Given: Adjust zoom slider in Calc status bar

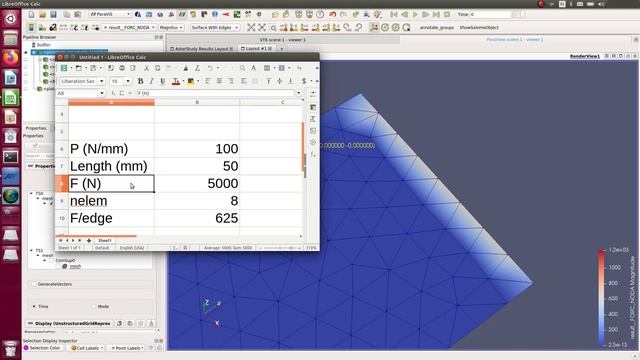Looking at the screenshot, I should 280,248.
